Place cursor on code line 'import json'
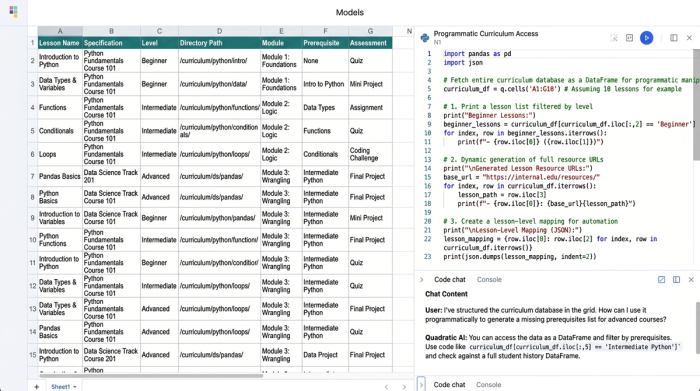700x391 pixels. pyautogui.click(x=463, y=62)
